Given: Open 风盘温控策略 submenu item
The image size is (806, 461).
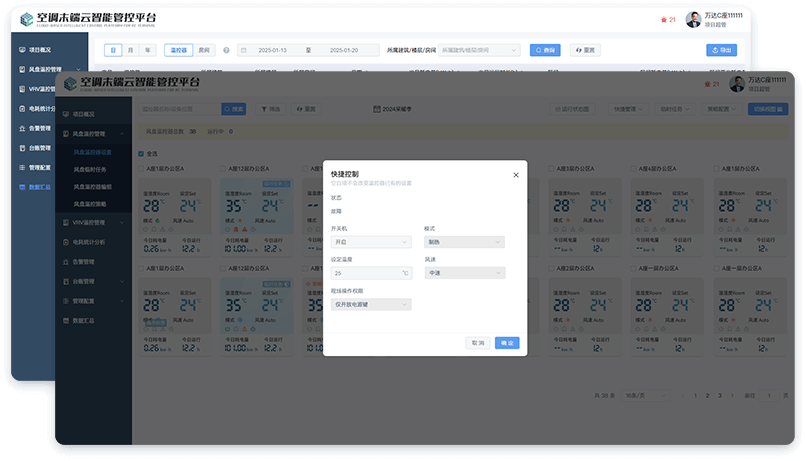Looking at the screenshot, I should click(x=90, y=204).
